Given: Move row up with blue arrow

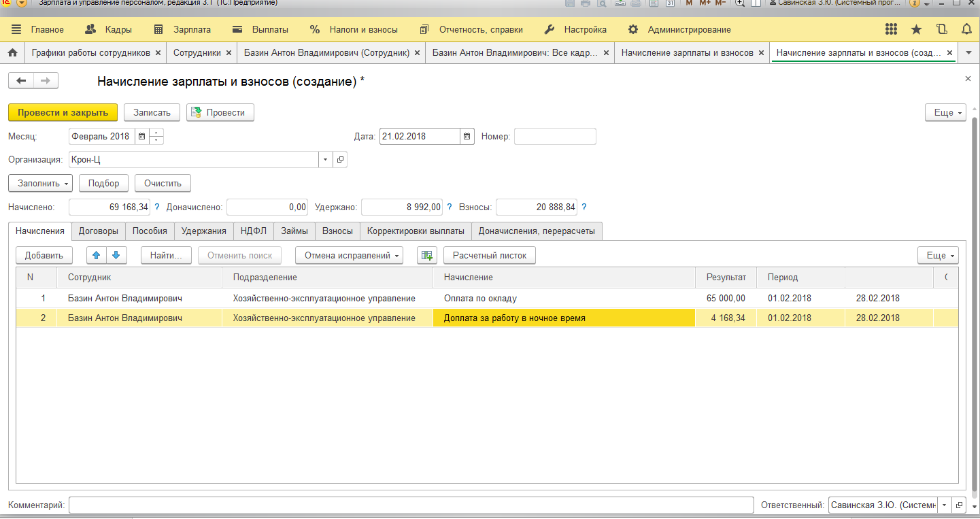Looking at the screenshot, I should click(96, 255).
